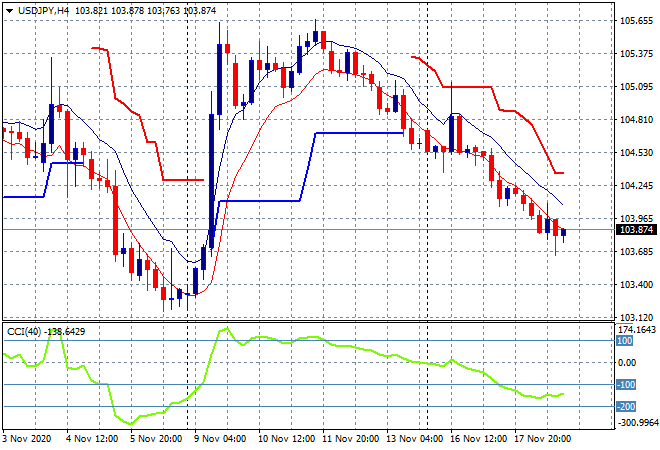Click the 5 Nov 20:00 time label
Screen dimensions: 660x450
pos(156,439)
